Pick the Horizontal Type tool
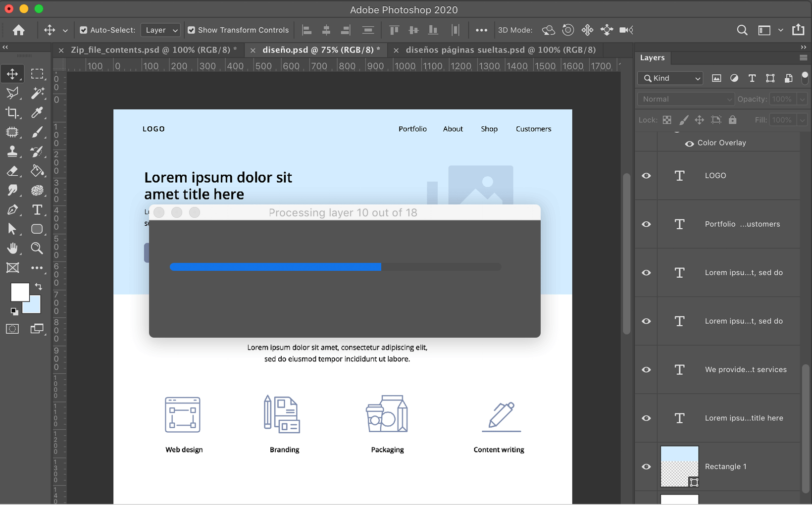Viewport: 812px width, 505px height. coord(37,210)
